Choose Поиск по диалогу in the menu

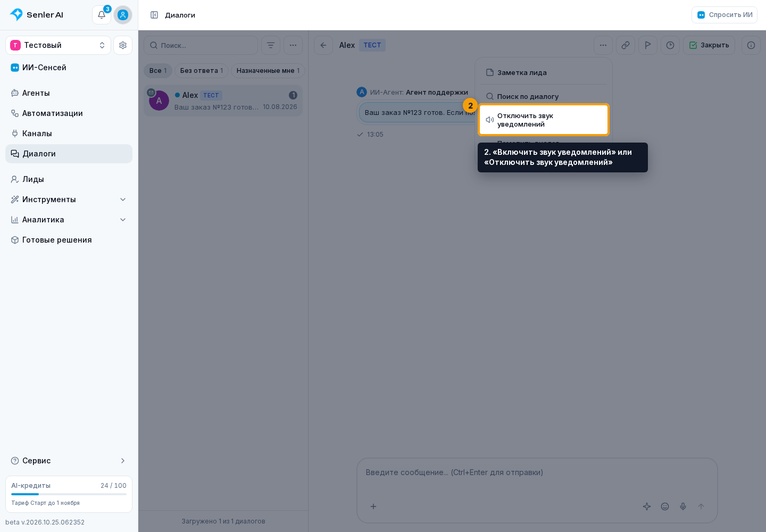point(544,97)
